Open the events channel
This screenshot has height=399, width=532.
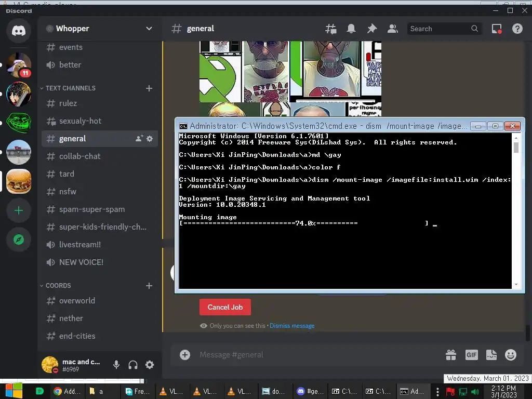point(99,47)
